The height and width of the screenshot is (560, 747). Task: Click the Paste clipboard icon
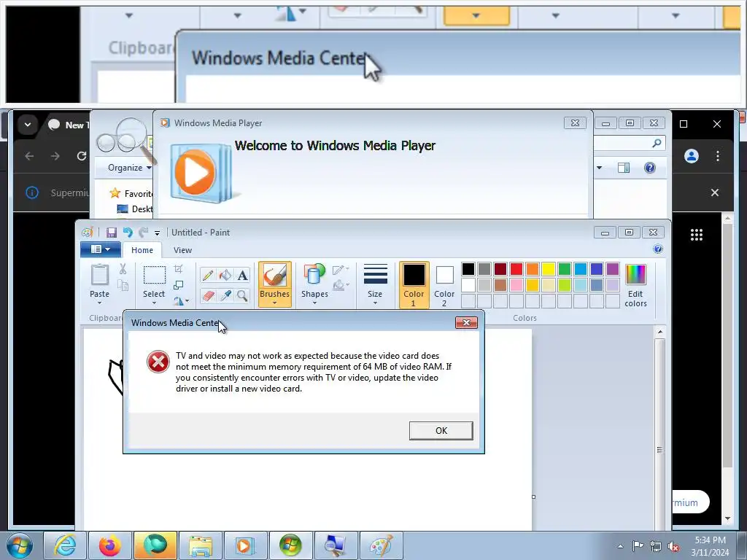coord(99,275)
